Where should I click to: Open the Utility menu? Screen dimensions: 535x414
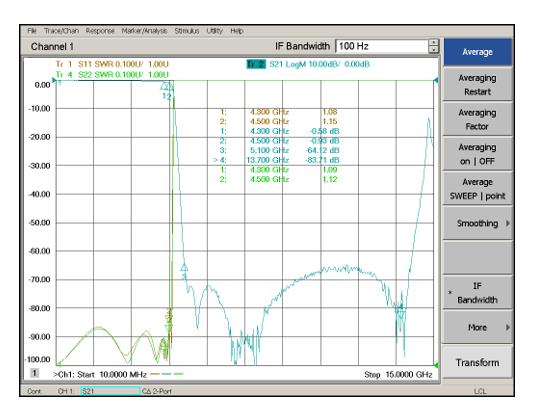215,31
